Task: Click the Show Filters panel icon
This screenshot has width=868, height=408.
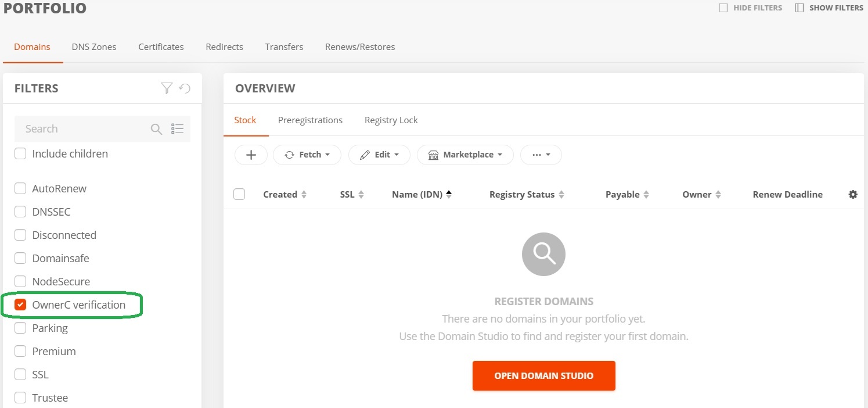Action: pyautogui.click(x=799, y=8)
